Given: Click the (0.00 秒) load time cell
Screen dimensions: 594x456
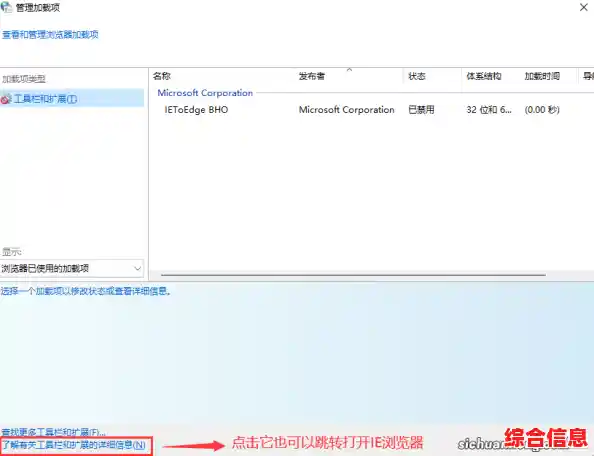Looking at the screenshot, I should coord(542,110).
